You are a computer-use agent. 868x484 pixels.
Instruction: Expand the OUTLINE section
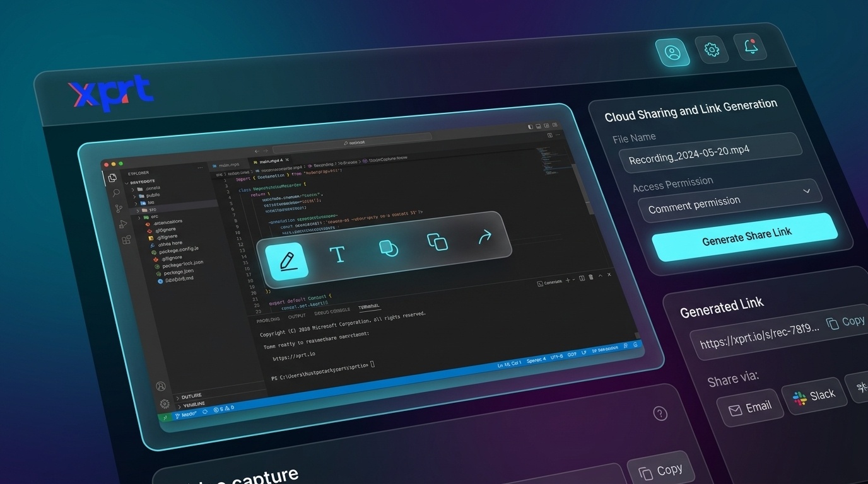[x=191, y=396]
